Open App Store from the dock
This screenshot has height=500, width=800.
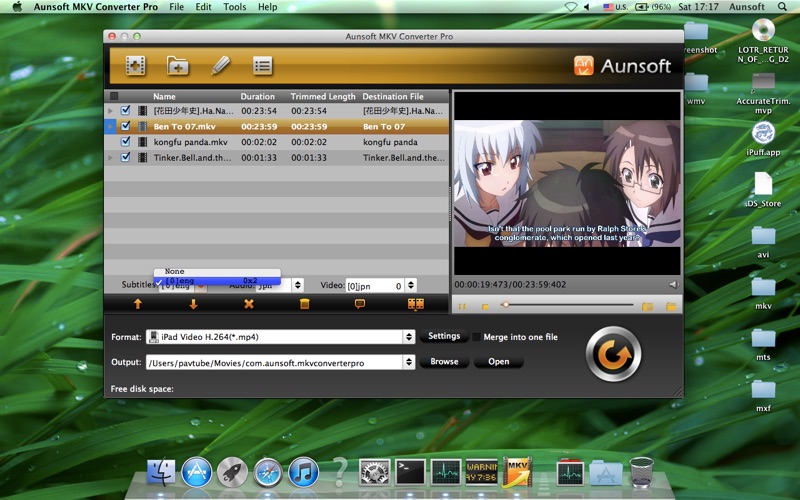click(x=196, y=472)
